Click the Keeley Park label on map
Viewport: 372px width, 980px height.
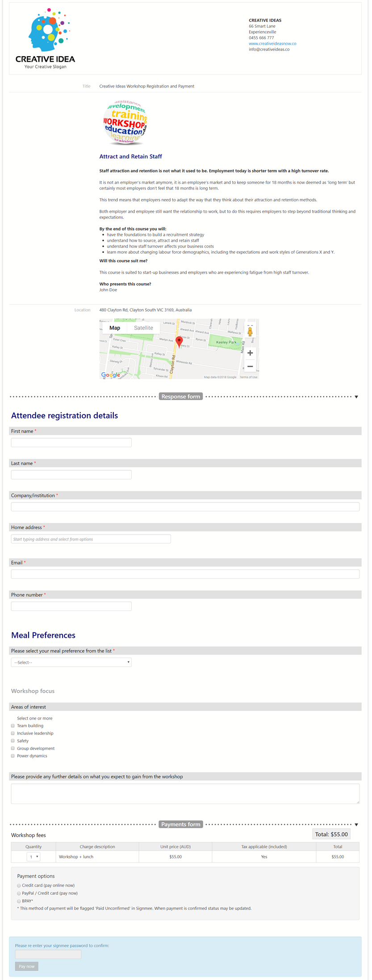(x=226, y=342)
